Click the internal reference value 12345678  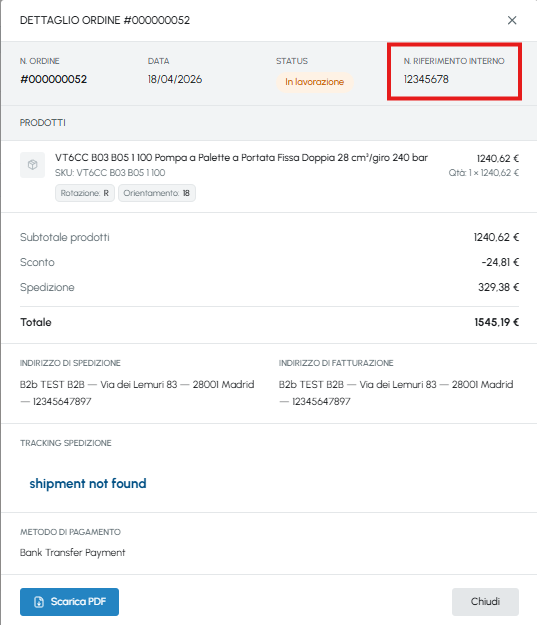(x=426, y=79)
